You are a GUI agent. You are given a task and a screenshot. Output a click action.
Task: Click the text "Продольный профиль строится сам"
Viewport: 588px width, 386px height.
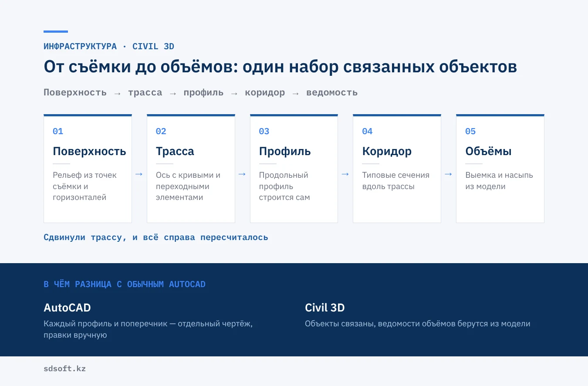[284, 186]
